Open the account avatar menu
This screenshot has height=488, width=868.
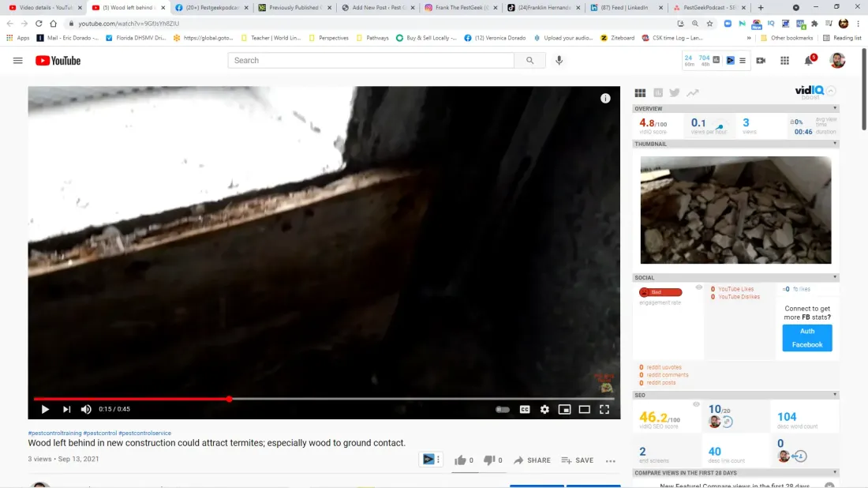point(837,60)
